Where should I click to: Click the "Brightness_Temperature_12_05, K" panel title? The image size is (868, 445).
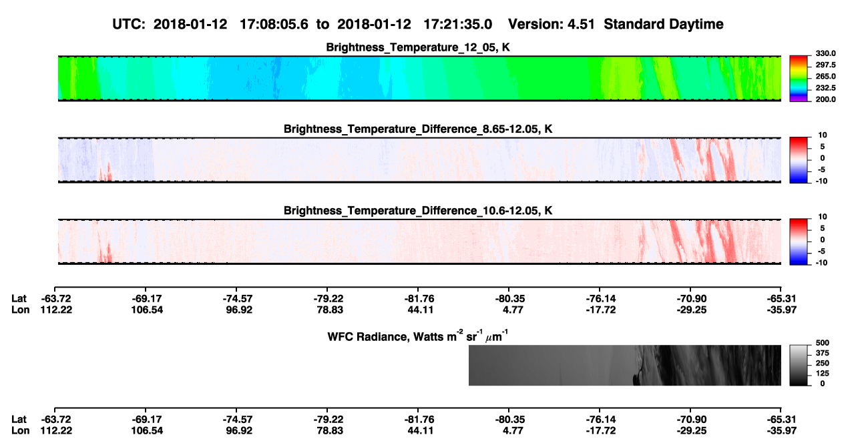coord(419,47)
